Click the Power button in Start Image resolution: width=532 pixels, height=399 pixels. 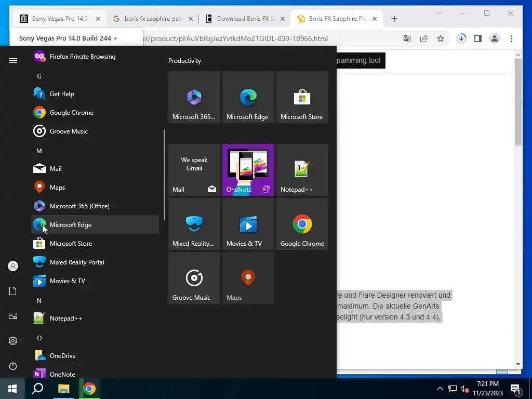tap(13, 366)
